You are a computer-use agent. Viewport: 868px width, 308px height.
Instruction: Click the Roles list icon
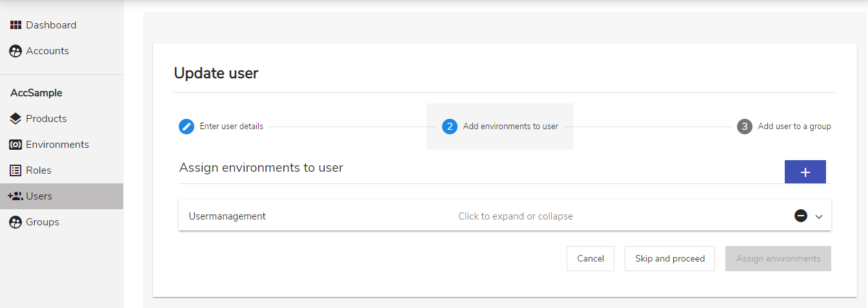point(15,170)
